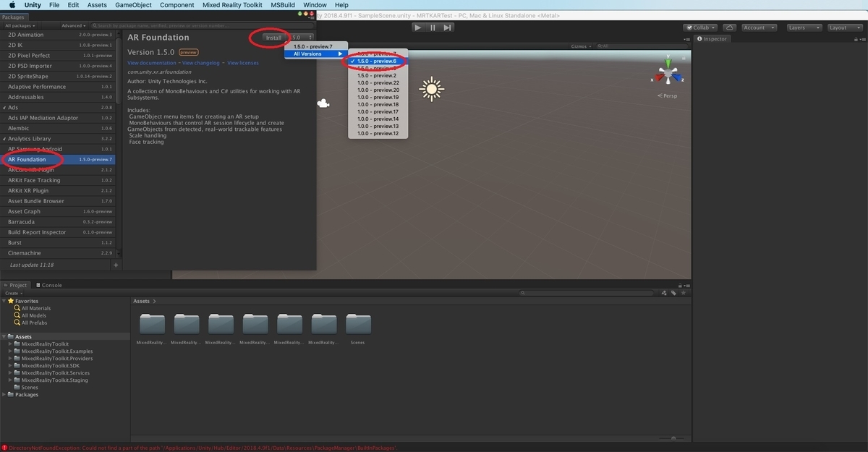868x452 pixels.
Task: Toggle the Persp projection label
Action: tap(669, 95)
